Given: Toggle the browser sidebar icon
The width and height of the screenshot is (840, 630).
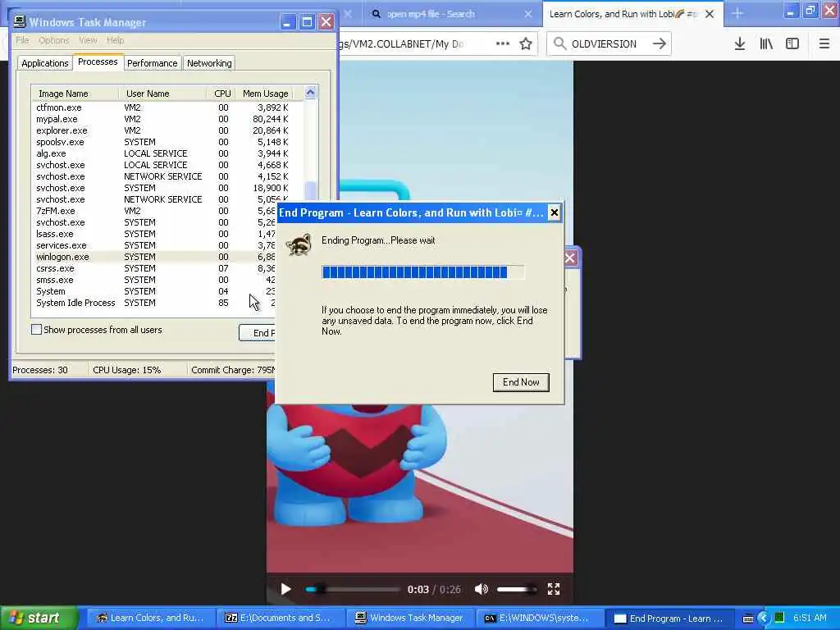Looking at the screenshot, I should 792,44.
